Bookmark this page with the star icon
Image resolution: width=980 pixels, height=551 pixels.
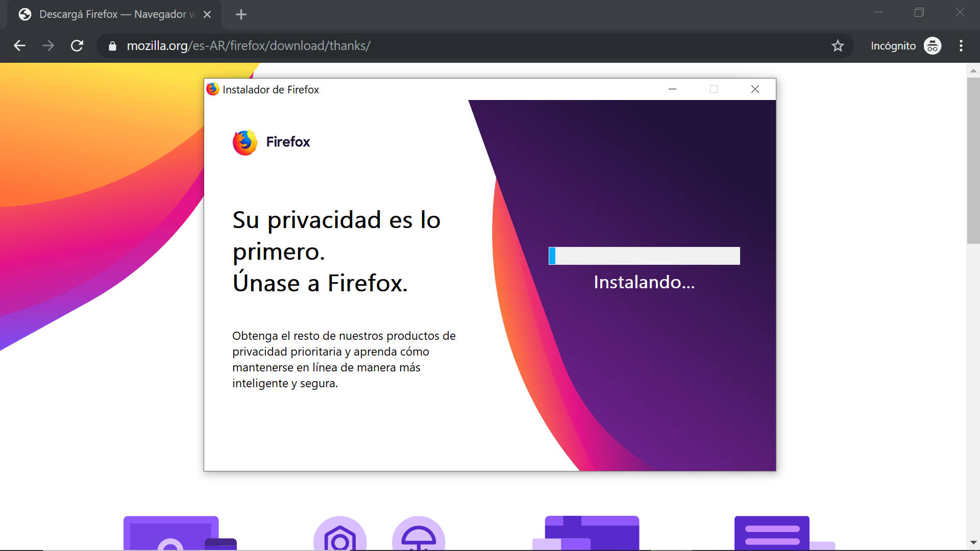[838, 46]
